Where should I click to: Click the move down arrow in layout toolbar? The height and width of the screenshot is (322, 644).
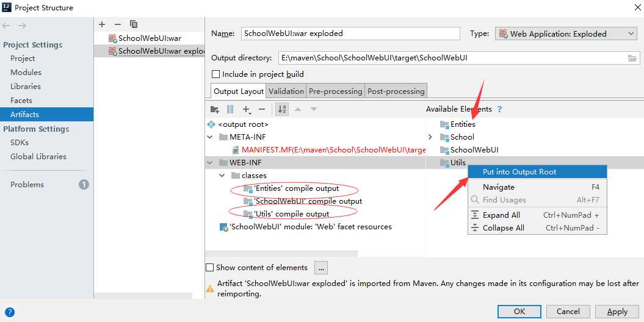pyautogui.click(x=314, y=109)
